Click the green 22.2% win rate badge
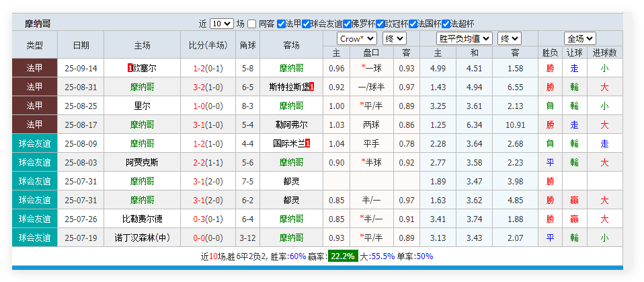Viewport: 644px width, 282px height. [343, 256]
